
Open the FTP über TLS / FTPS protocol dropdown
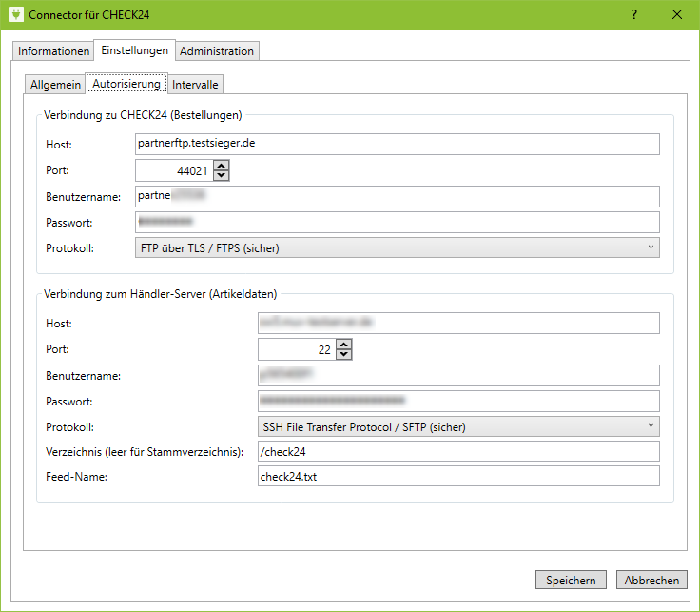(x=398, y=247)
